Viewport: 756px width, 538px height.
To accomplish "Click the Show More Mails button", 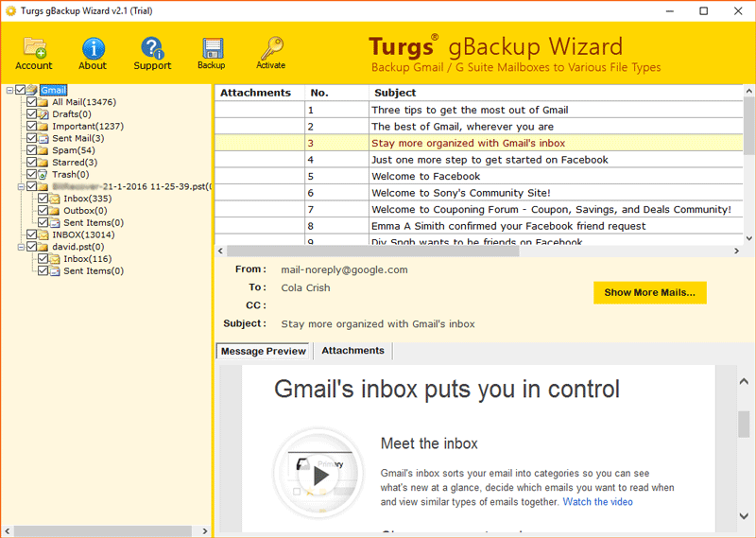I will (650, 292).
